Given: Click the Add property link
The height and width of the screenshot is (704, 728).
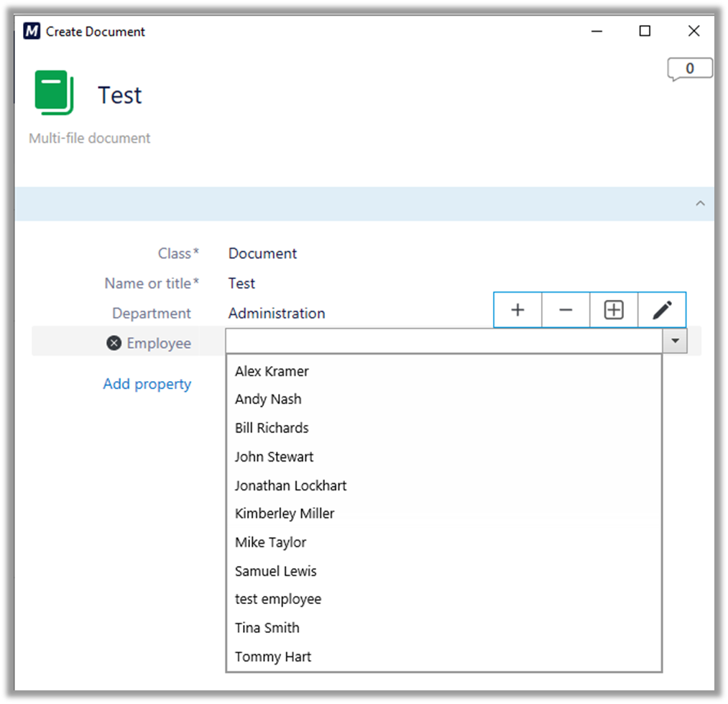Looking at the screenshot, I should (x=147, y=384).
